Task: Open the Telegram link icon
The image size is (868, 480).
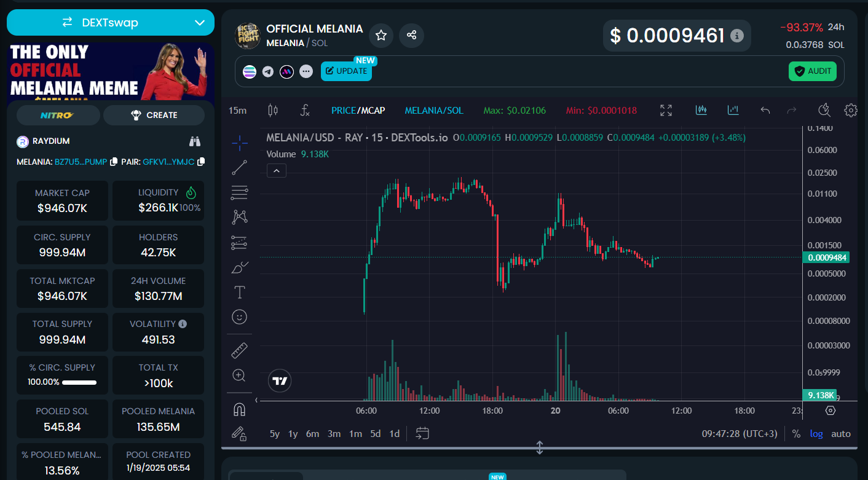Action: click(x=268, y=71)
